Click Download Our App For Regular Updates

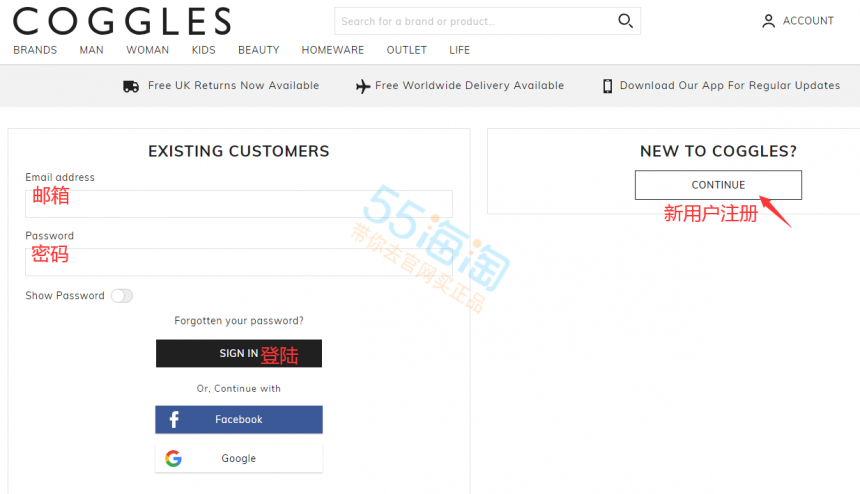[729, 86]
